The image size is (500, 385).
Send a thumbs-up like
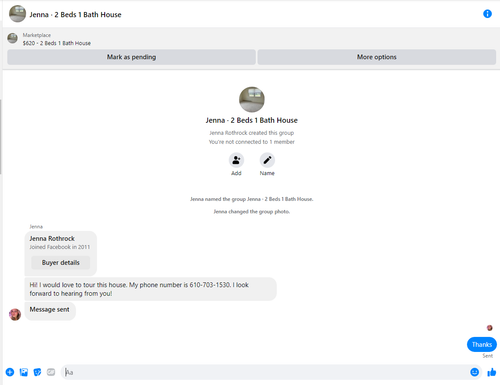[492, 372]
